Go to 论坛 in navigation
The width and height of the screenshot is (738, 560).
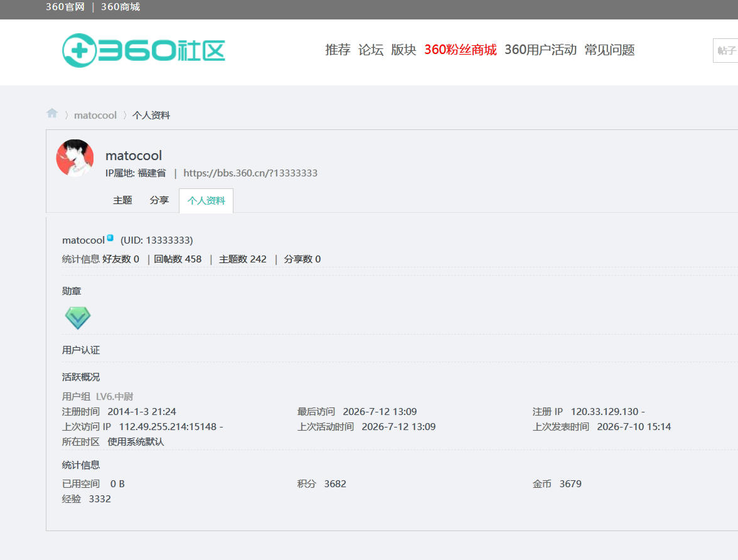[x=370, y=50]
